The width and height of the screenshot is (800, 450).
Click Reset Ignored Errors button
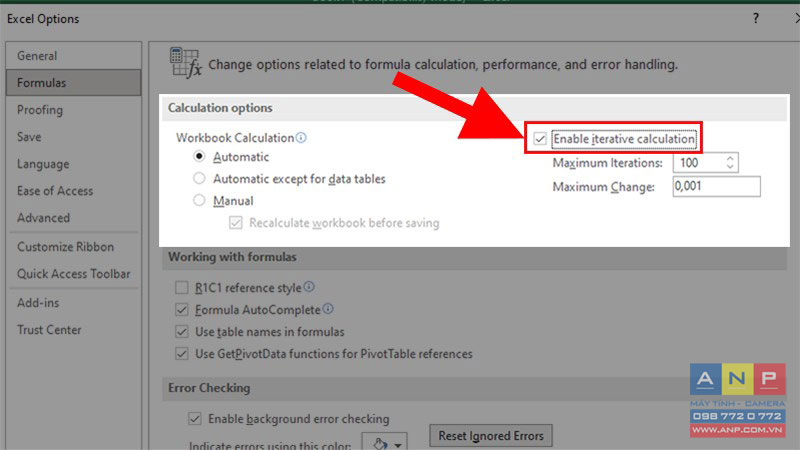point(491,436)
